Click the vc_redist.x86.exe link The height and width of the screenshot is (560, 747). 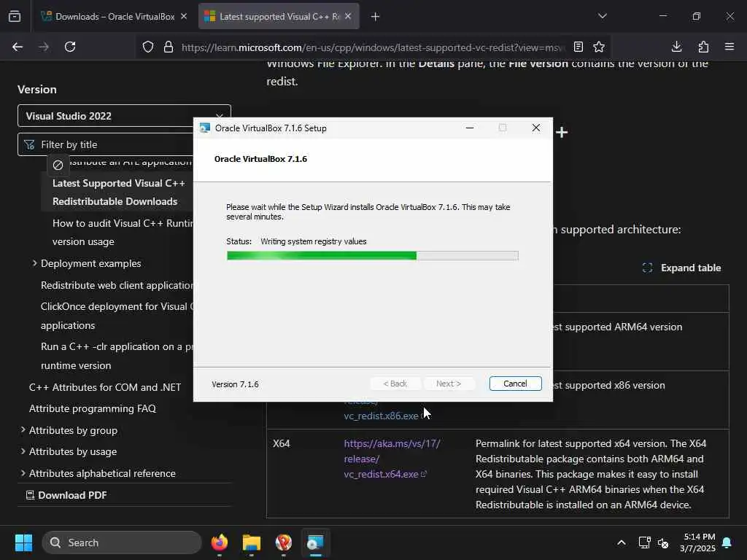(x=381, y=416)
